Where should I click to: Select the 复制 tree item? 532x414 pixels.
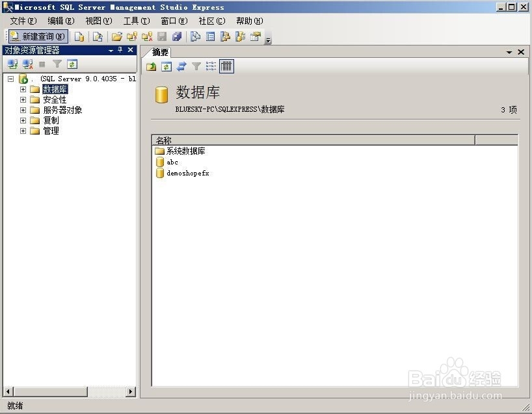[51, 120]
